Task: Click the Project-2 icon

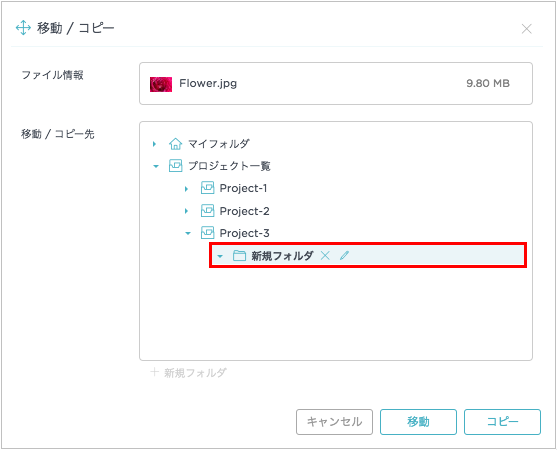Action: coord(207,211)
